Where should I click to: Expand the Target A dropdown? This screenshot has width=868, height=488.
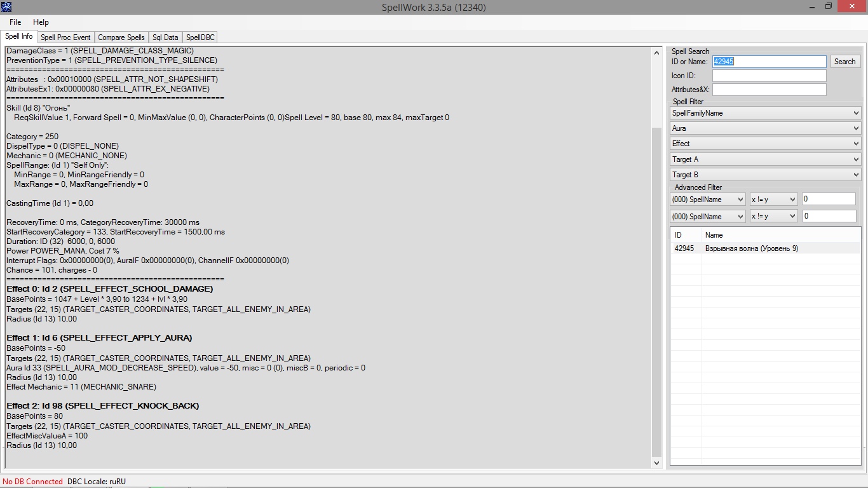765,159
